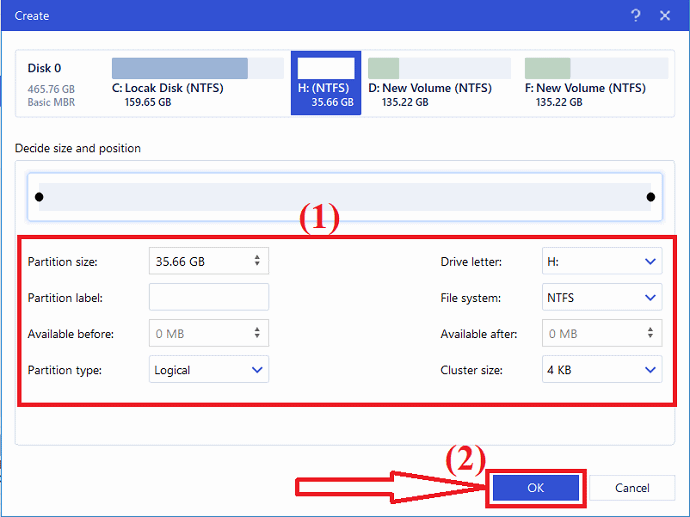690x517 pixels.
Task: Click the Create title text
Action: (x=32, y=16)
